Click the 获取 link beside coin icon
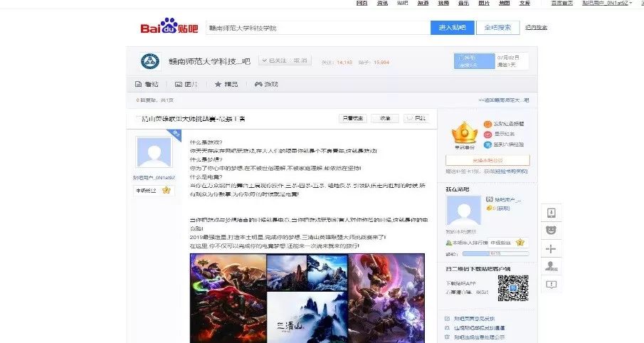This screenshot has width=644, height=343. coord(502,209)
